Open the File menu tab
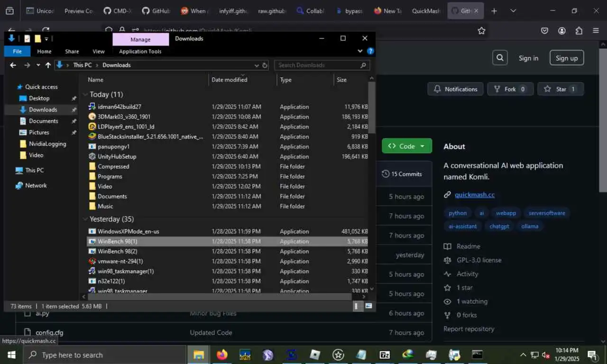 pos(17,51)
